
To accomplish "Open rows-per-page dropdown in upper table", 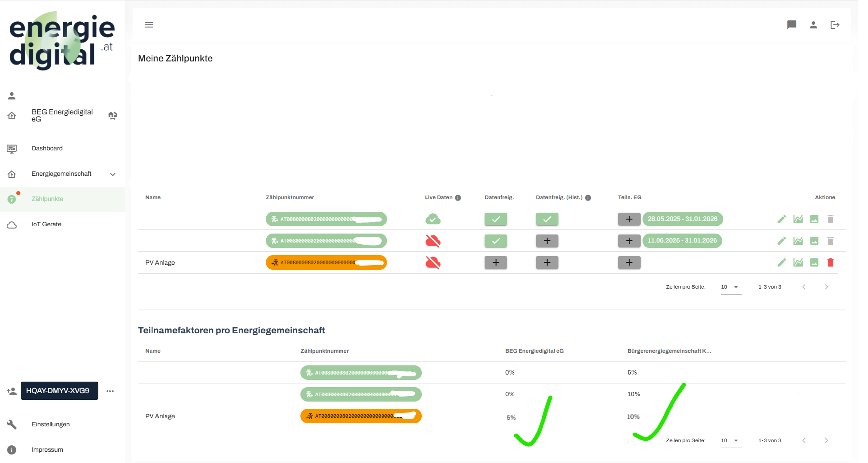I will click(730, 287).
